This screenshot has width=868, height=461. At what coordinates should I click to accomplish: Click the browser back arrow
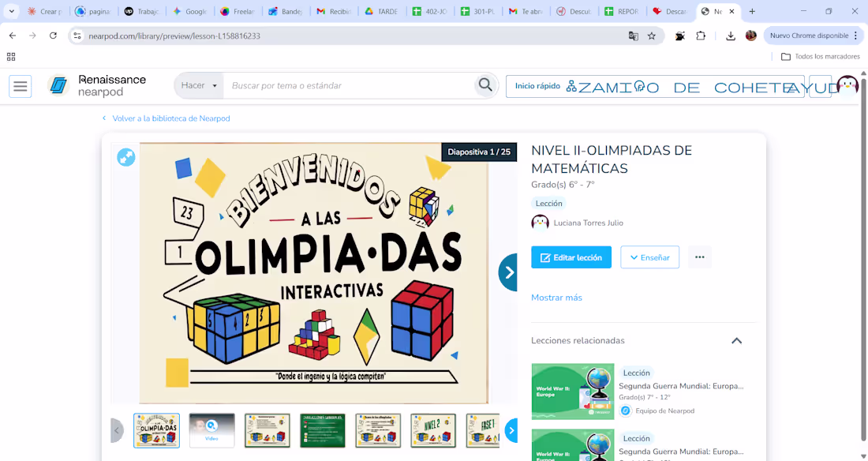coord(13,36)
